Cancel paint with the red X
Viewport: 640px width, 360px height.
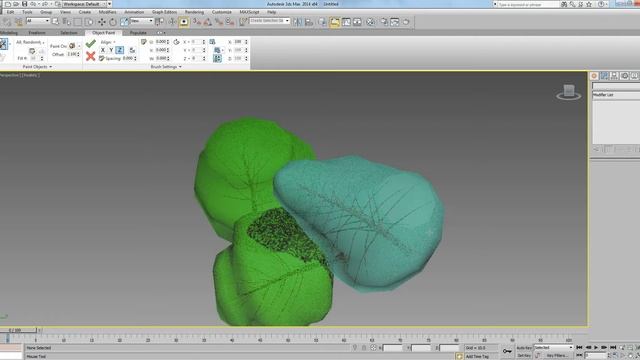coord(91,56)
